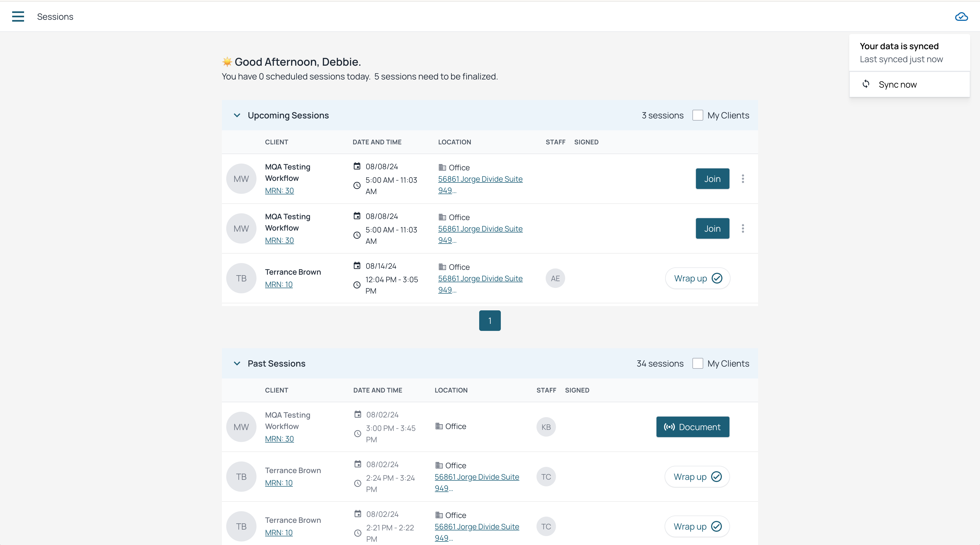The image size is (980, 545).
Task: Click clock icon beside 12:04 PM - 3:05 PM
Action: click(x=357, y=285)
